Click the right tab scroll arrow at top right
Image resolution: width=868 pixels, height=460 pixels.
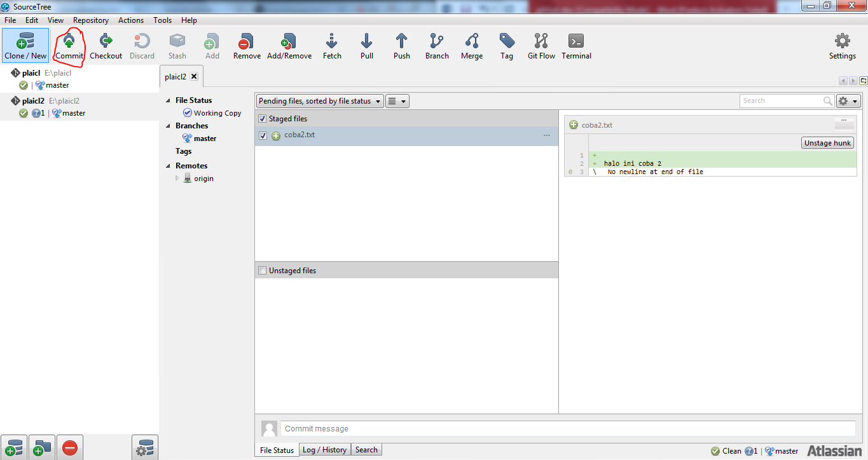pyautogui.click(x=853, y=81)
